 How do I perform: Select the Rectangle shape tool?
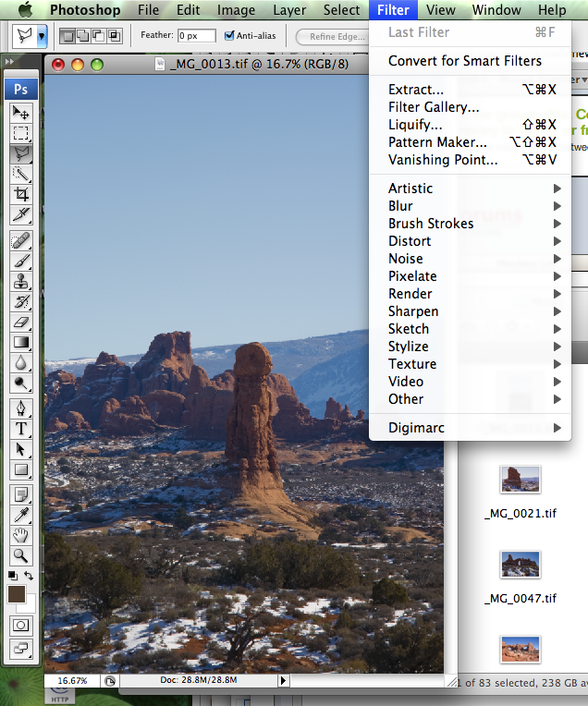click(20, 469)
